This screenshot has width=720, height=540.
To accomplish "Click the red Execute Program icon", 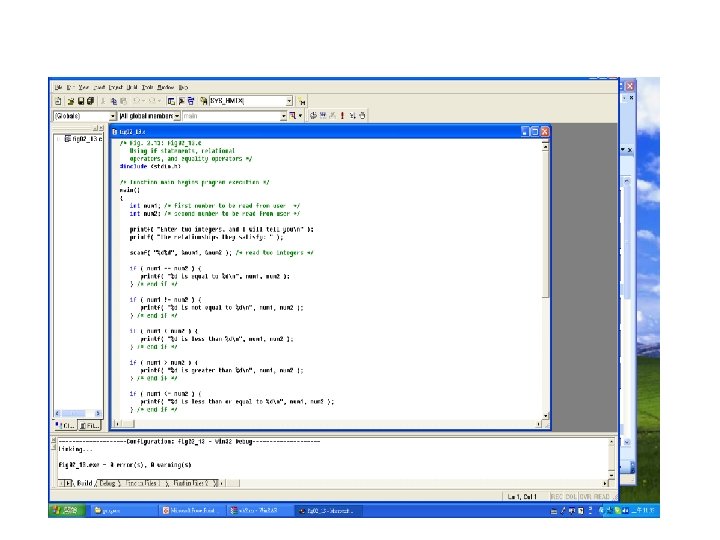I will 343,116.
